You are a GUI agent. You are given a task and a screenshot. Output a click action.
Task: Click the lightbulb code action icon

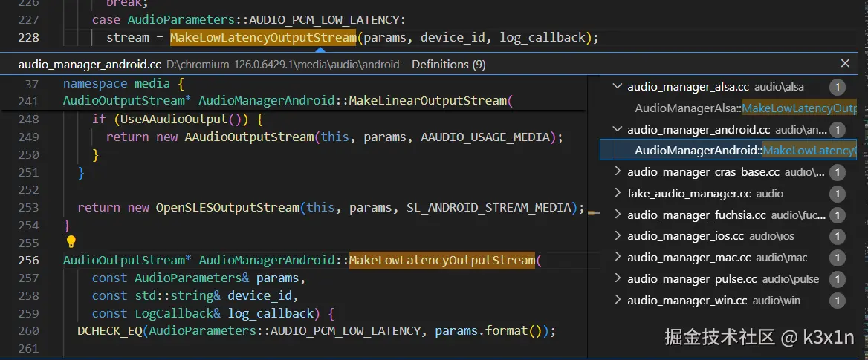click(x=71, y=242)
